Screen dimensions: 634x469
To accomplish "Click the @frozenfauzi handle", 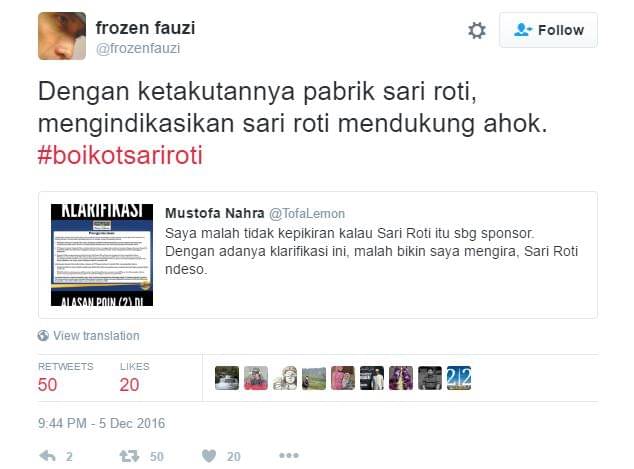I will click(x=138, y=49).
